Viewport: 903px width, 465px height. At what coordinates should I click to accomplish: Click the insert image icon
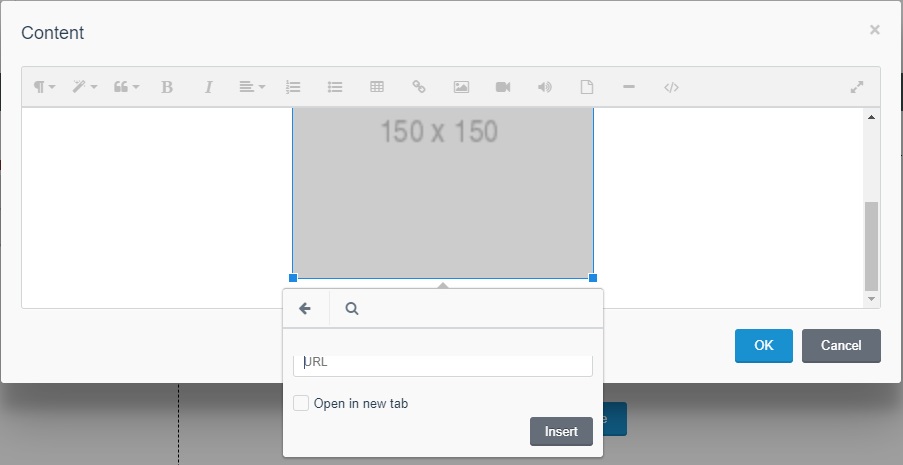[x=461, y=87]
